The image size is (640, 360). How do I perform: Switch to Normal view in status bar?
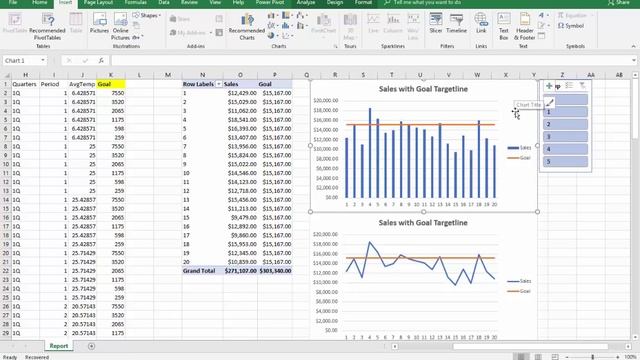pos(521,357)
